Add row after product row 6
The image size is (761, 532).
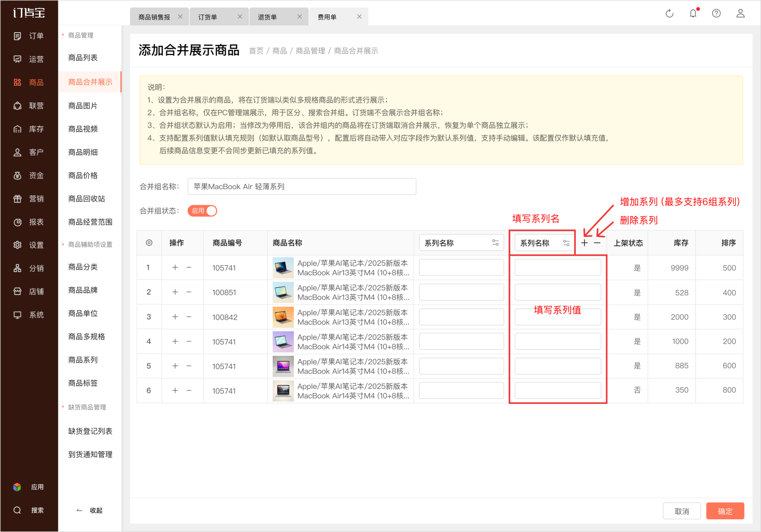coord(175,390)
